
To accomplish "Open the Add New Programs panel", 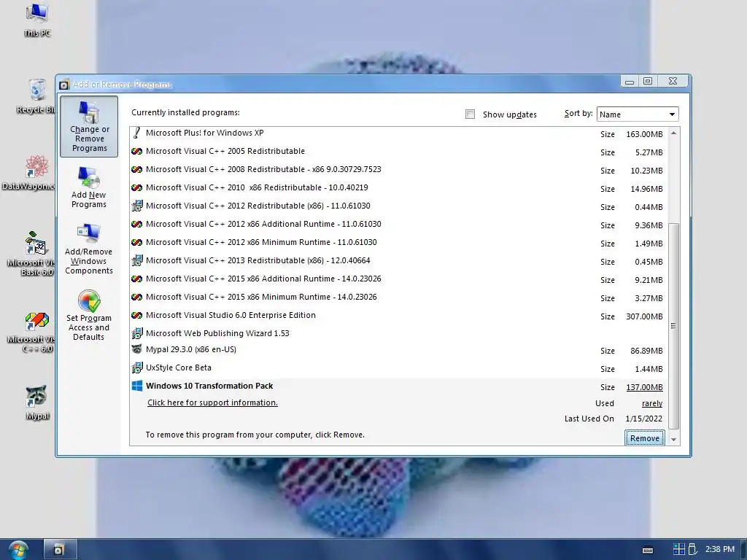I will point(89,187).
